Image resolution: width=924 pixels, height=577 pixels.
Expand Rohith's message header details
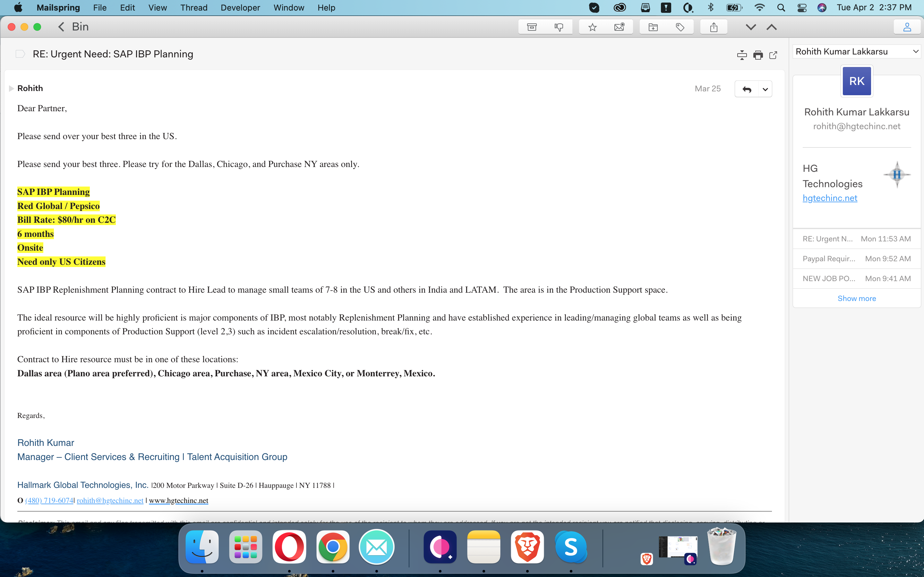point(12,88)
